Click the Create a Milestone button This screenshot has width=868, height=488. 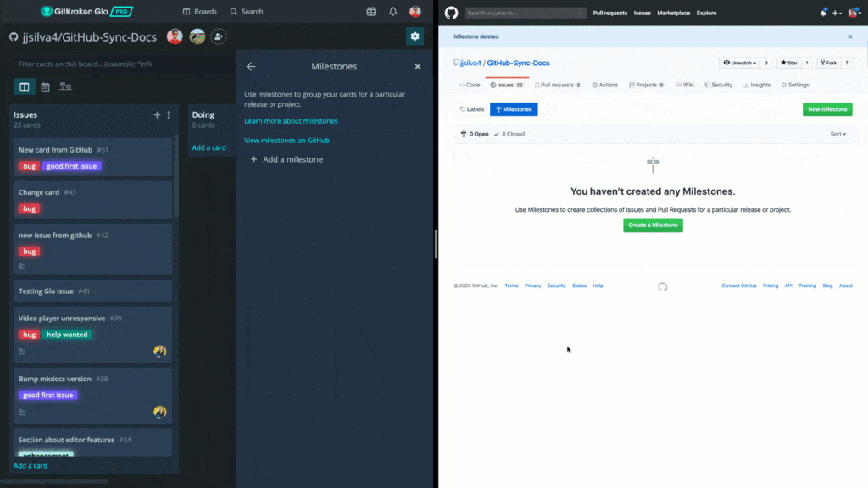tap(653, 225)
